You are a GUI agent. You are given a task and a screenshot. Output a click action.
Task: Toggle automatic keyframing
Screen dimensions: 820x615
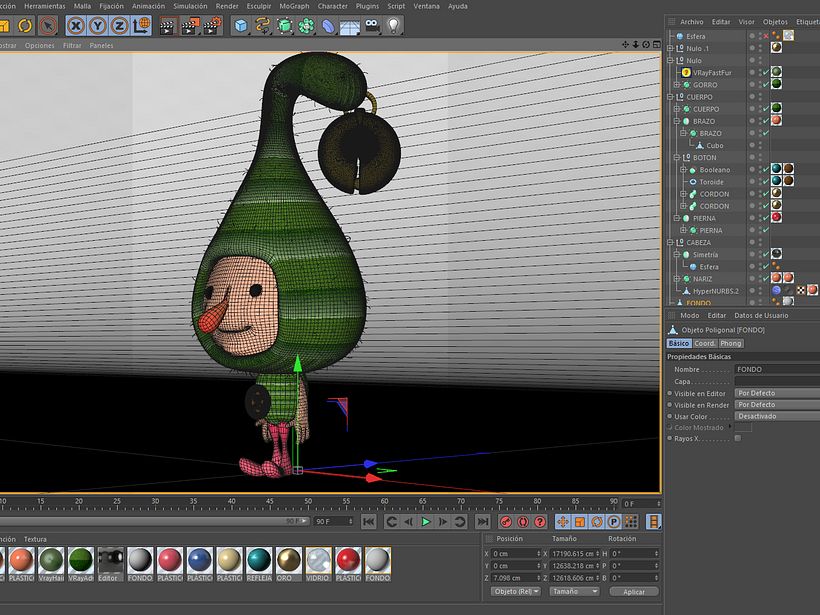(523, 521)
